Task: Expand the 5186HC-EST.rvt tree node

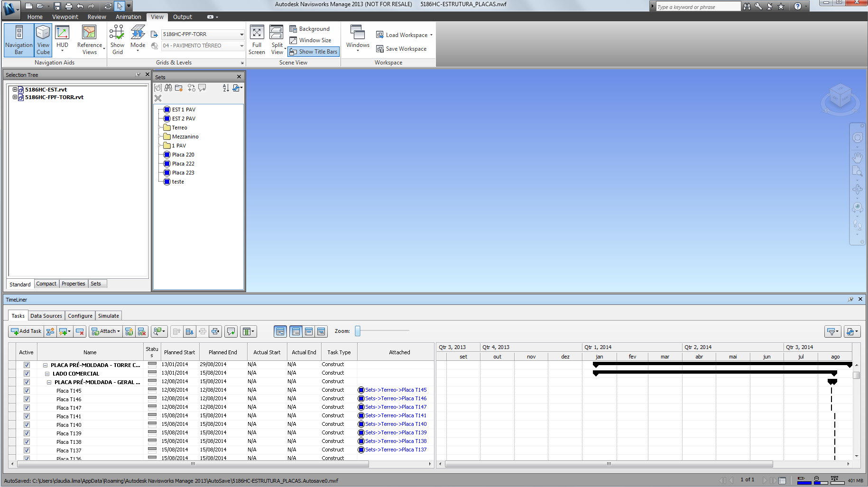Action: pyautogui.click(x=15, y=90)
